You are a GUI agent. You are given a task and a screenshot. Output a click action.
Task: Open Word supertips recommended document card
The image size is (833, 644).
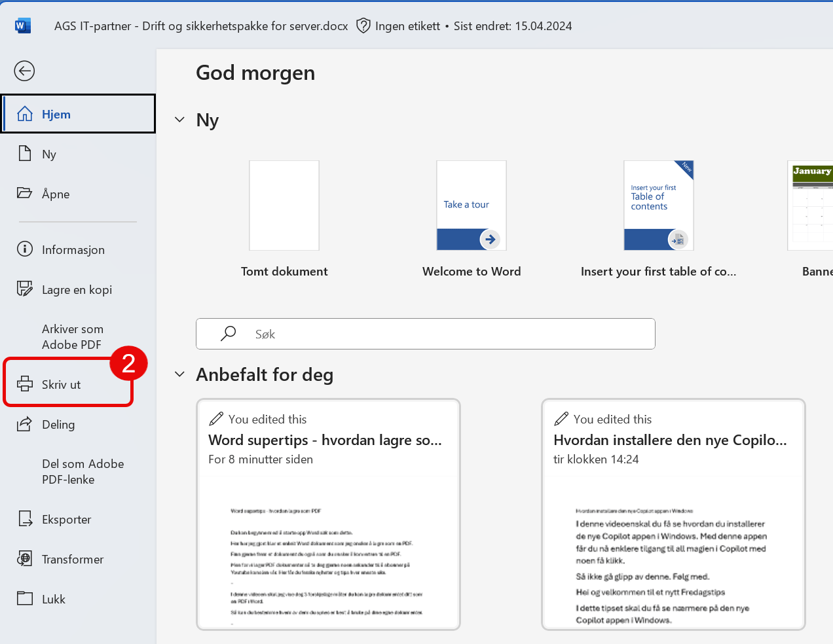[x=329, y=514]
